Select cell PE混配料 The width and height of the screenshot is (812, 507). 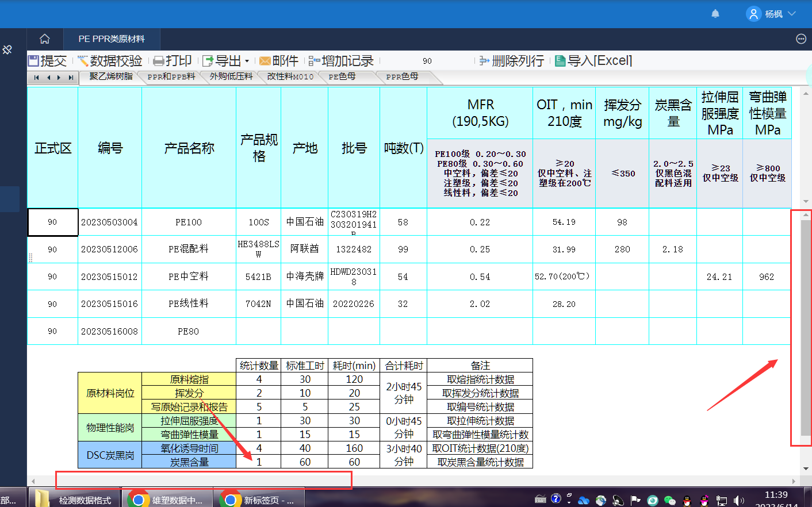189,249
